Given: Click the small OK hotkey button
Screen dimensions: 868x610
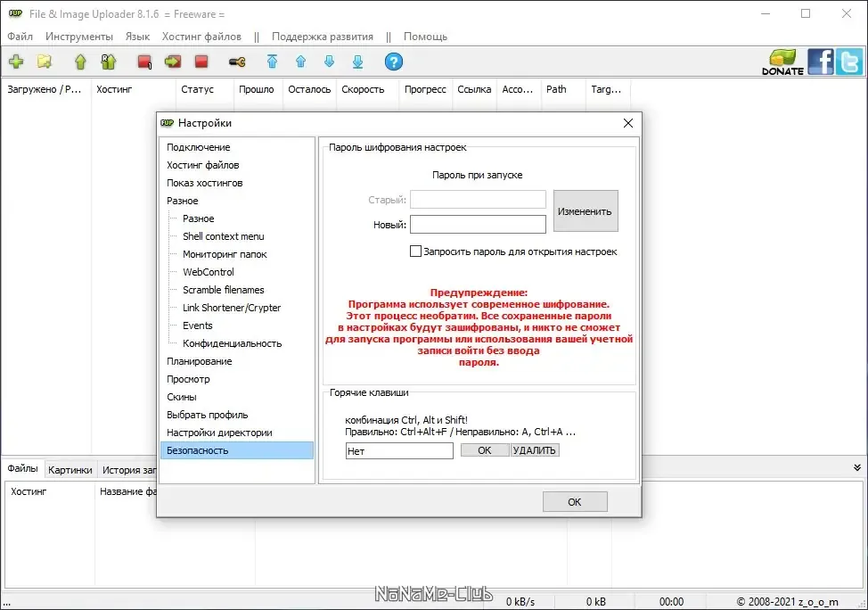Looking at the screenshot, I should (485, 450).
